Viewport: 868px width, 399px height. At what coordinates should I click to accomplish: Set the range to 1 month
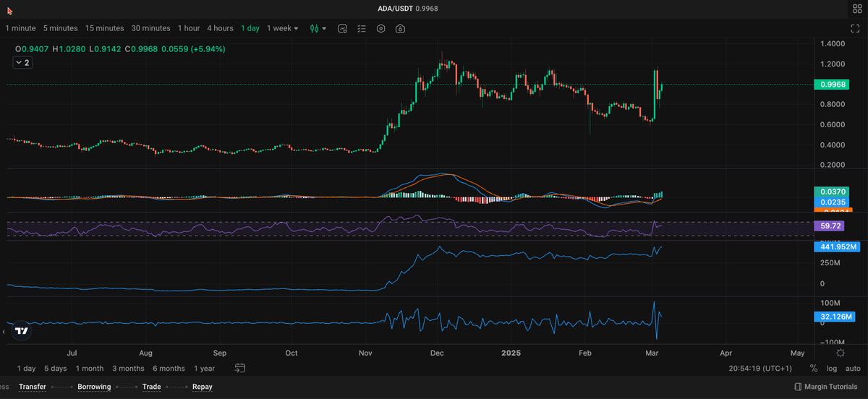coord(90,369)
